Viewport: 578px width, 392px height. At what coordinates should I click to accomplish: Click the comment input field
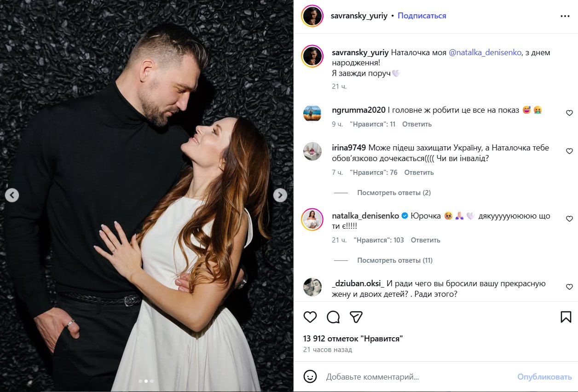[414, 377]
